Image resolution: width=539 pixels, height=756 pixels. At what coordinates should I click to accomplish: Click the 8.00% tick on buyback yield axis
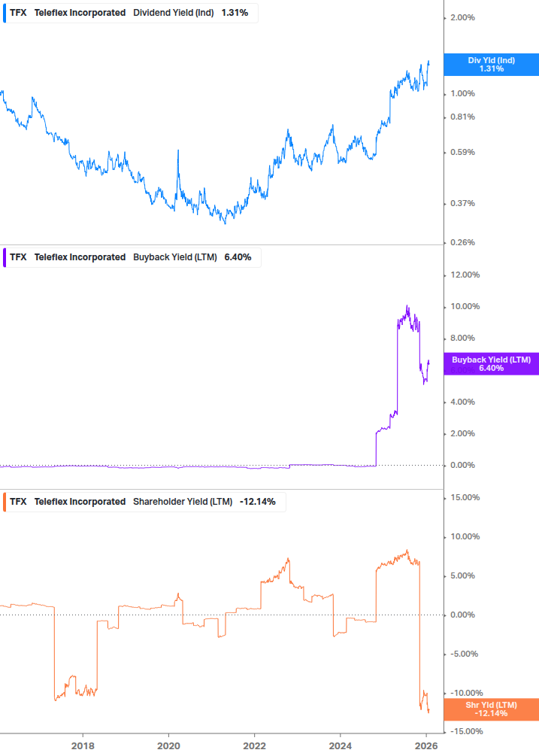coord(462,338)
